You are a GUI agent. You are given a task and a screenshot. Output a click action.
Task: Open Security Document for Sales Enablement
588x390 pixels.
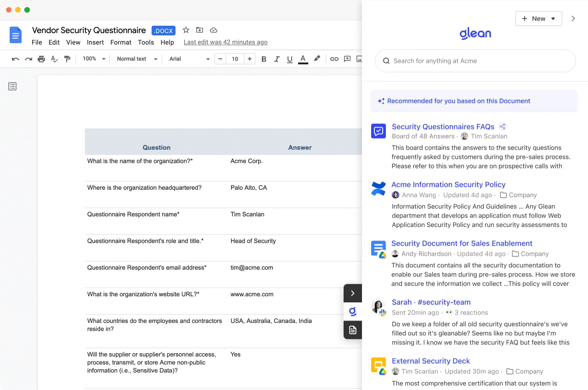462,243
